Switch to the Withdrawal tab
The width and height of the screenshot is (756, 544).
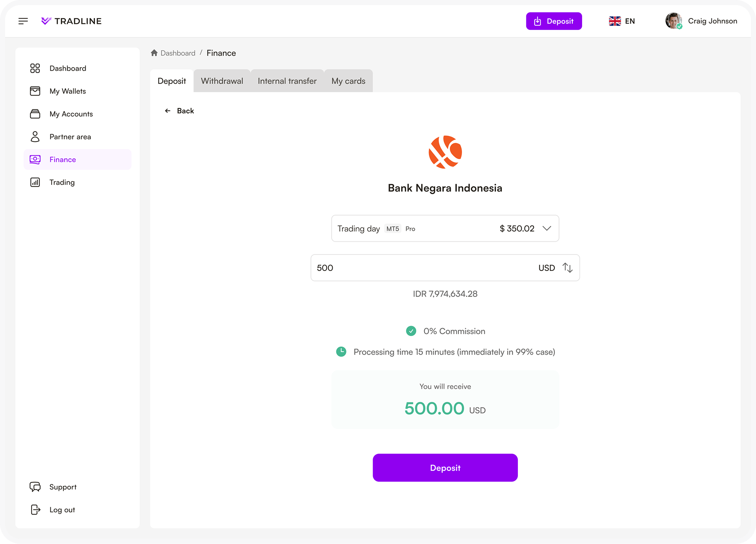222,81
